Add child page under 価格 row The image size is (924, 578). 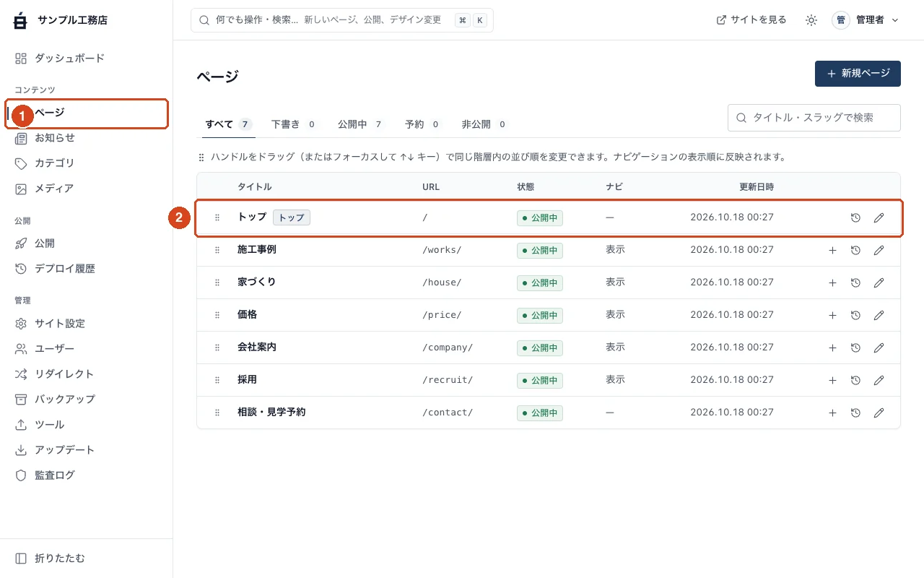[832, 315]
